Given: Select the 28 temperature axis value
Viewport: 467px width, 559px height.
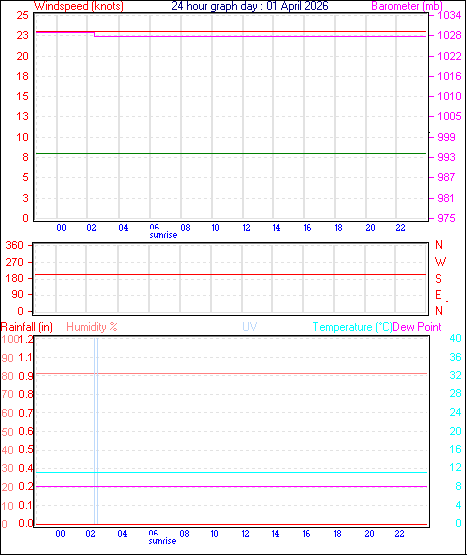Looking at the screenshot, I should (x=455, y=394).
